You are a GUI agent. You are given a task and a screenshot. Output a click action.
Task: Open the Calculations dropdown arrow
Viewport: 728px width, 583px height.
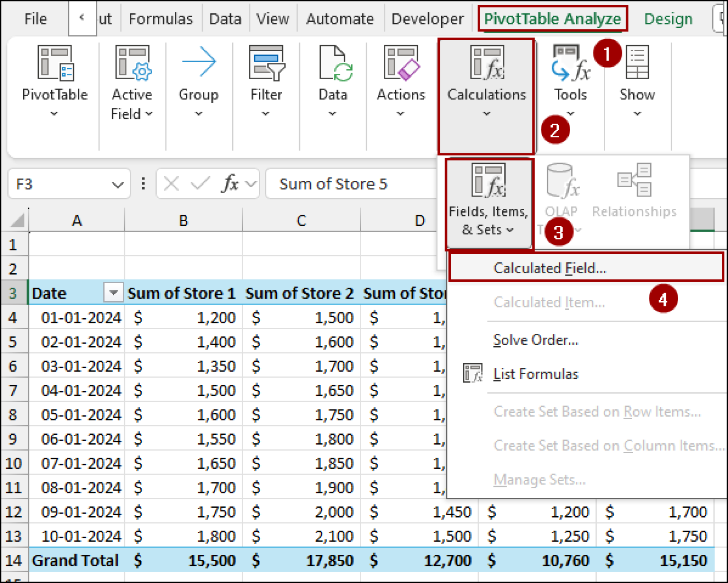pos(486,114)
